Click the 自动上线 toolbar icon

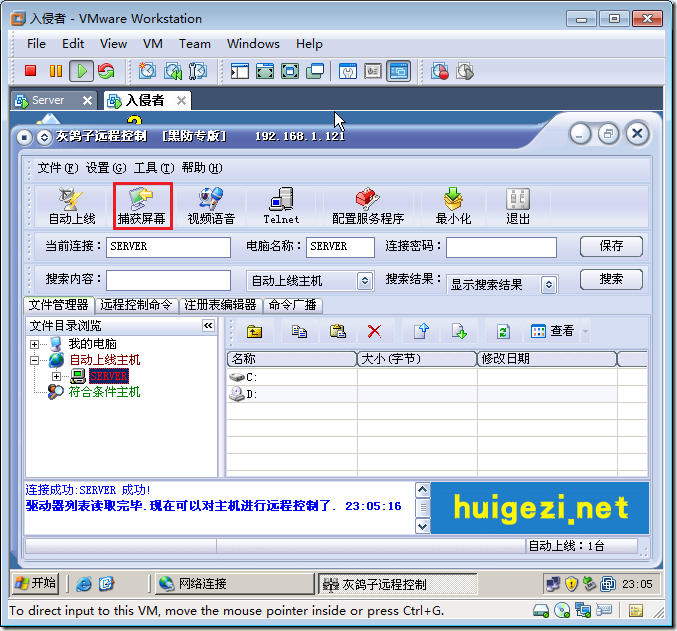pyautogui.click(x=72, y=206)
